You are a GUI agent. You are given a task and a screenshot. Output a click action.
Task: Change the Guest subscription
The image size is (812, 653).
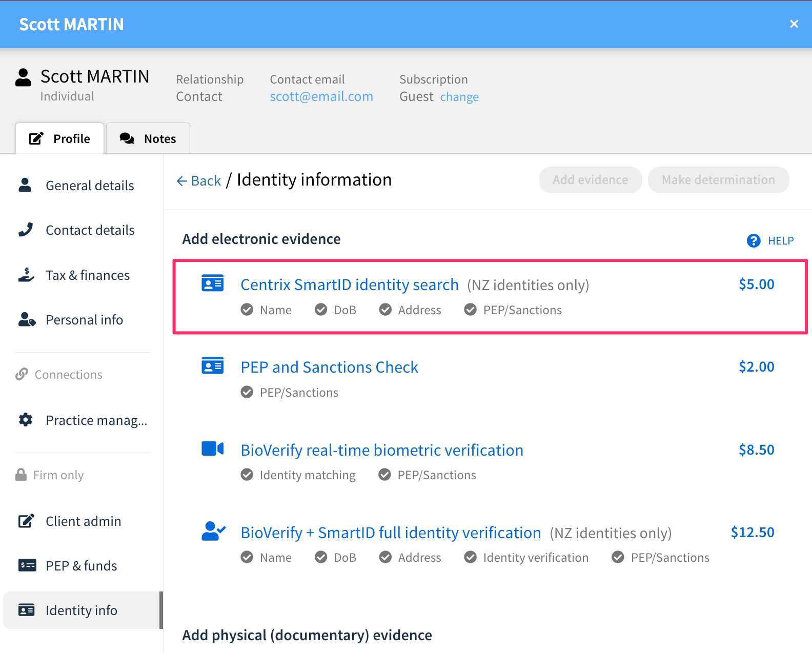(x=459, y=97)
